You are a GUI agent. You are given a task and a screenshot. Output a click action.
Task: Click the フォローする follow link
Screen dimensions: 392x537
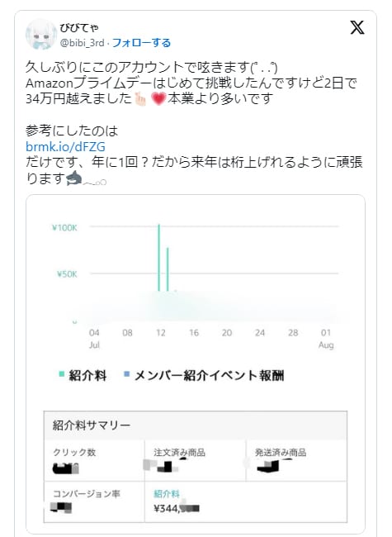[141, 43]
